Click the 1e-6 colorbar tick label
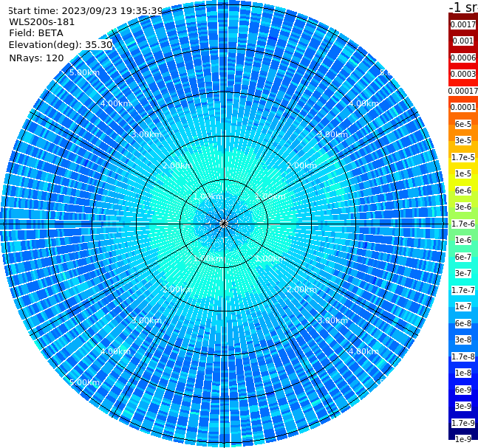This screenshot has height=448, width=478. (463, 240)
